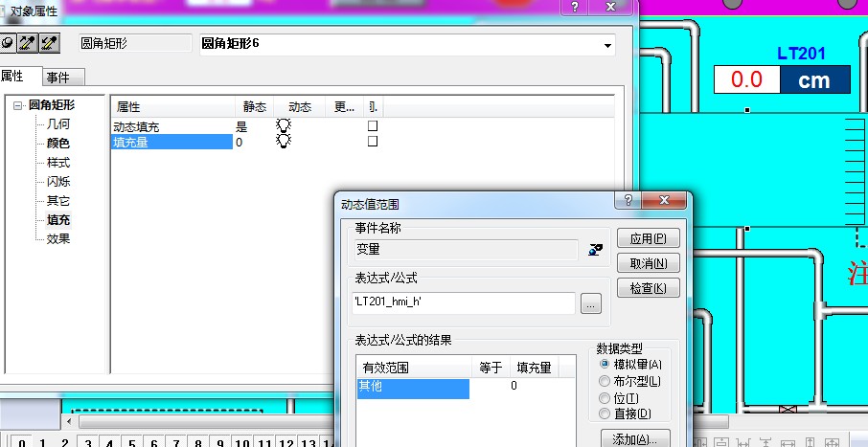Click the apply properties eyedropper icon

49,43
